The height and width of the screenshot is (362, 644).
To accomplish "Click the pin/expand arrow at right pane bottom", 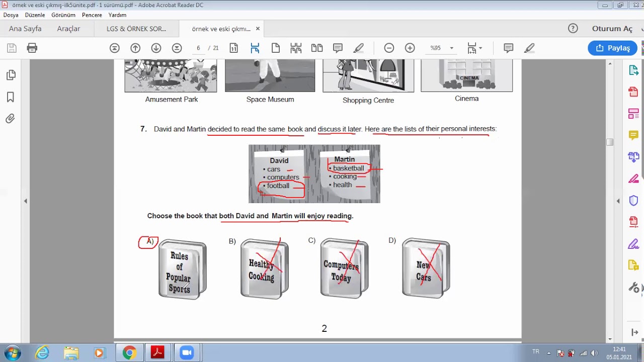I will pyautogui.click(x=634, y=332).
